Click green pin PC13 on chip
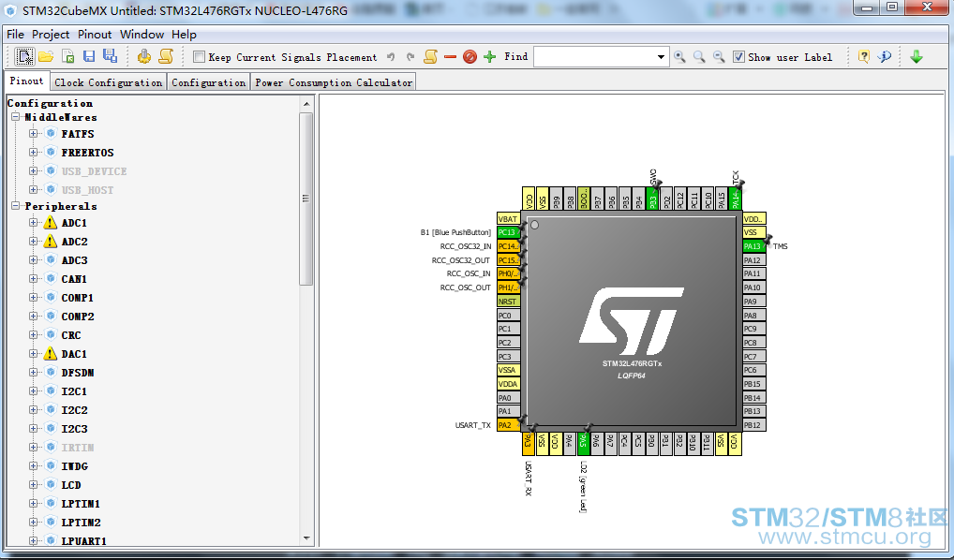Screen dimensions: 954x560 click(508, 232)
